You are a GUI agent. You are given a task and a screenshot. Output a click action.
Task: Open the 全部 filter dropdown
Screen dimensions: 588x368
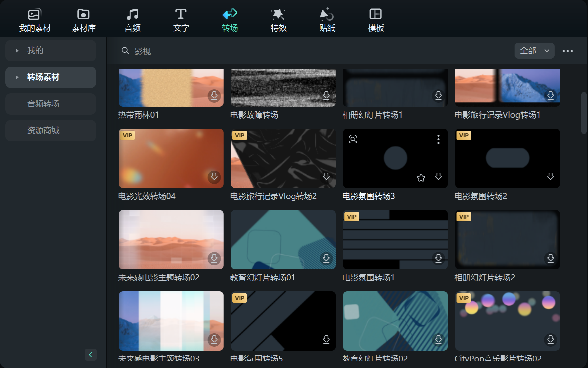534,51
